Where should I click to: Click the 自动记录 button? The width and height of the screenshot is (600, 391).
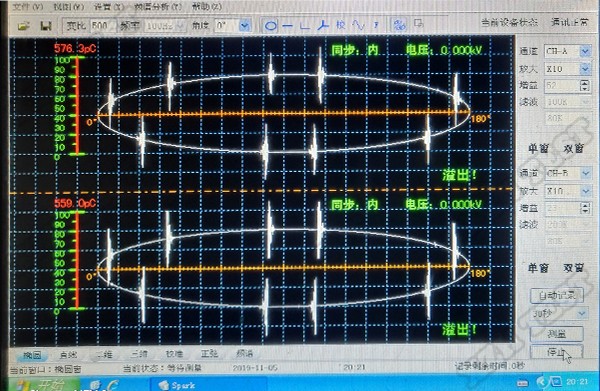[557, 295]
